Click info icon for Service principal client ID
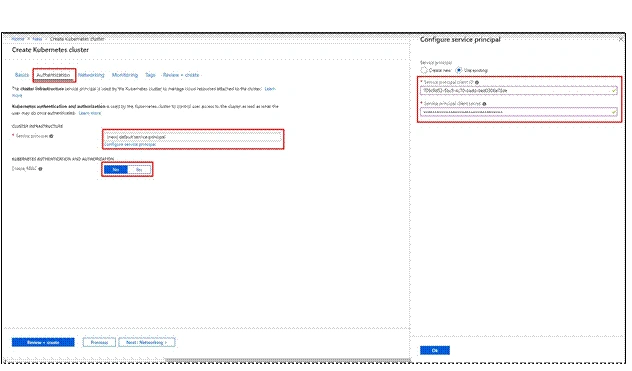Screen dimensions: 632x371 477,82
